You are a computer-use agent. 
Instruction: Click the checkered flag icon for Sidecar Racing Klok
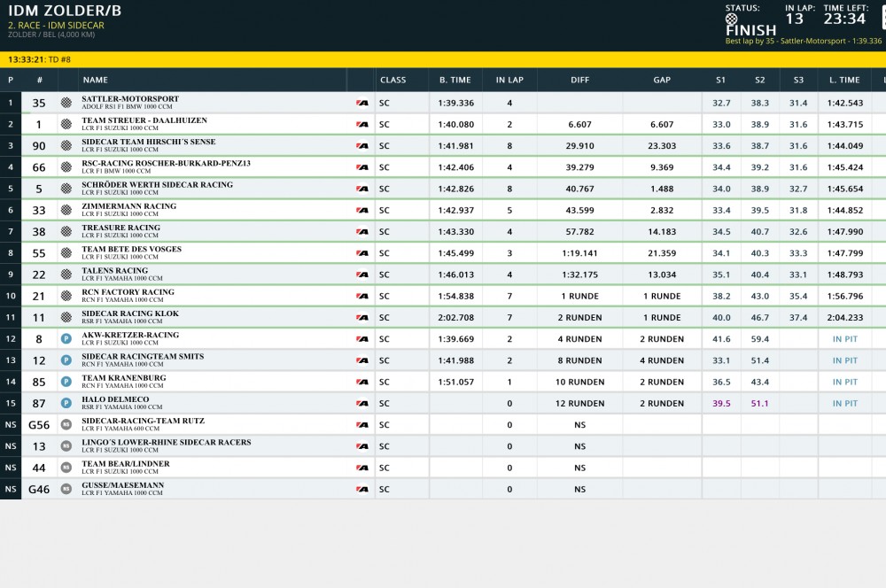(66, 317)
